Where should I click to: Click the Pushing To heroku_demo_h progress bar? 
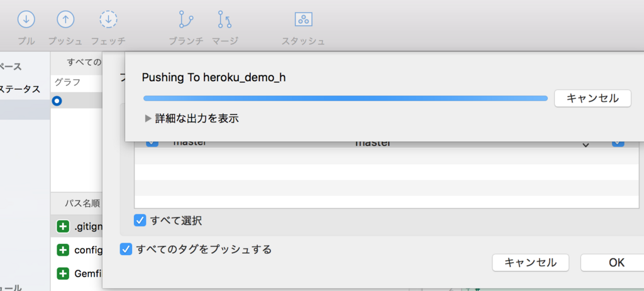tap(345, 99)
